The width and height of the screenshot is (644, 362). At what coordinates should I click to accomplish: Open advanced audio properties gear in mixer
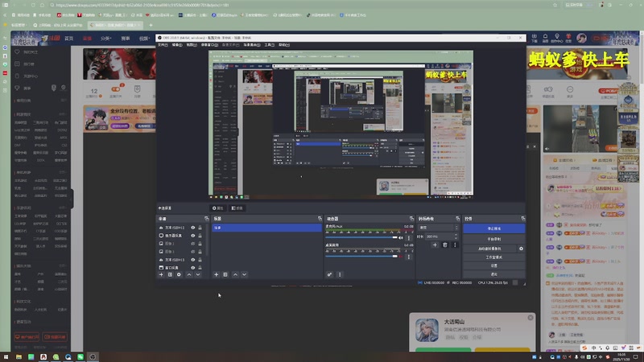(x=329, y=274)
